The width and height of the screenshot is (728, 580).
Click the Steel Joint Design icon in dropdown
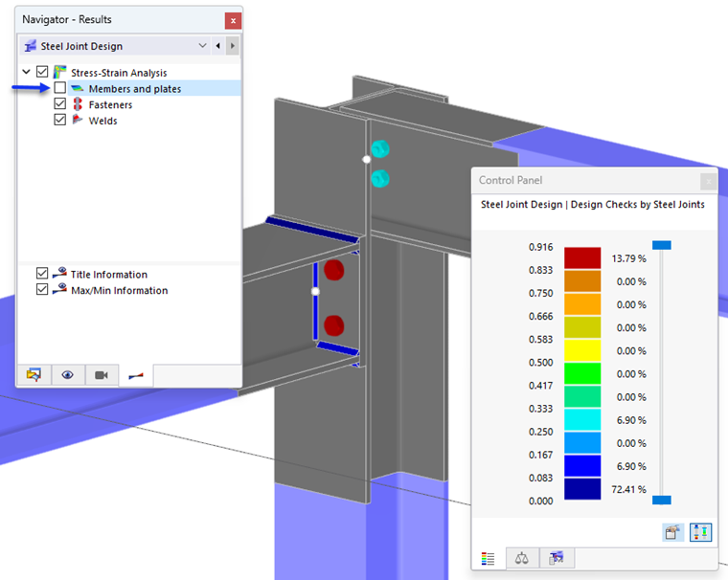click(31, 46)
